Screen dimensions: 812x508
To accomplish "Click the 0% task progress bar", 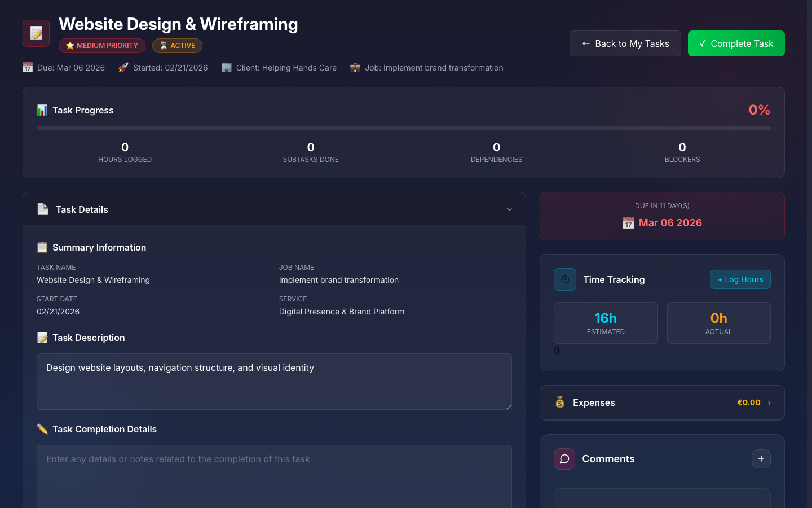I will 403,128.
